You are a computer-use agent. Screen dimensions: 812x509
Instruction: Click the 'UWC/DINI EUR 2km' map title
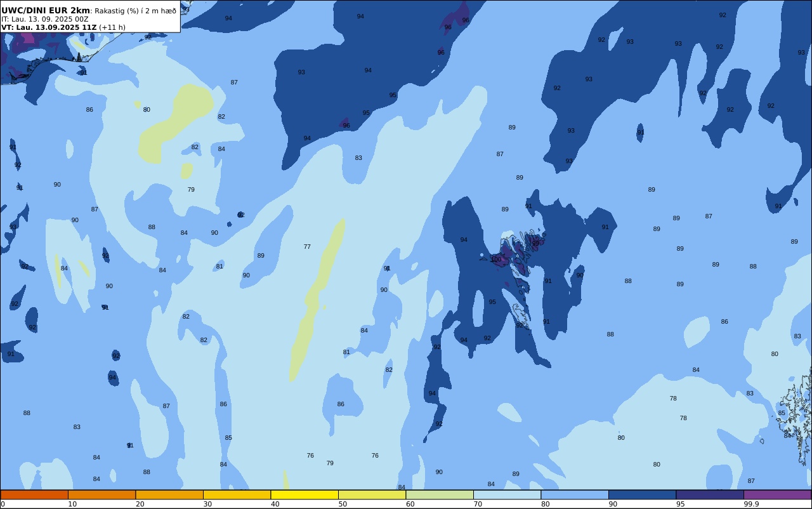tap(46, 10)
